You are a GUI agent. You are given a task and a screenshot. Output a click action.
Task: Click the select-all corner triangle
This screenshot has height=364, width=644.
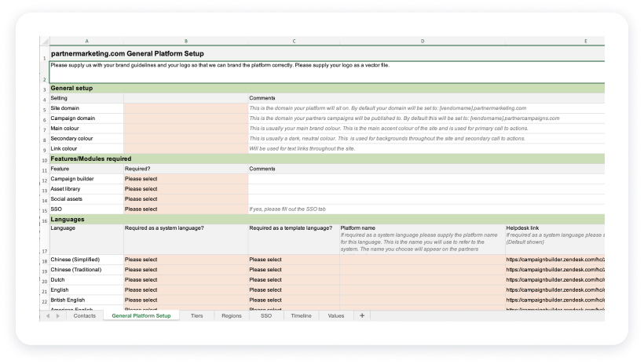(44, 40)
